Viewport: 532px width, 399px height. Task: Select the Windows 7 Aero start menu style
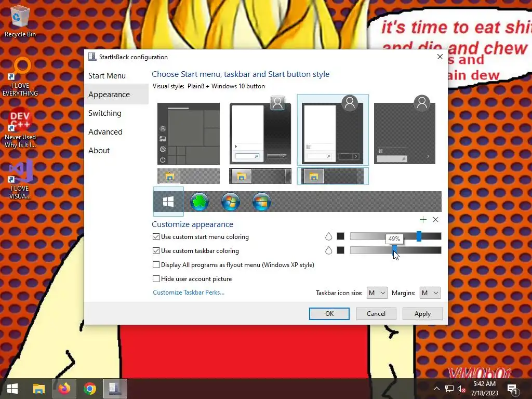point(260,130)
